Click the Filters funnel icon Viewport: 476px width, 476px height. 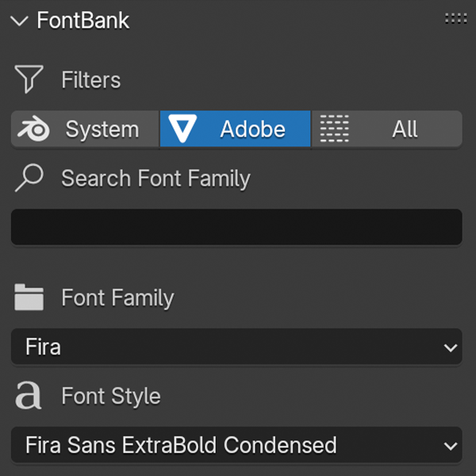(29, 79)
